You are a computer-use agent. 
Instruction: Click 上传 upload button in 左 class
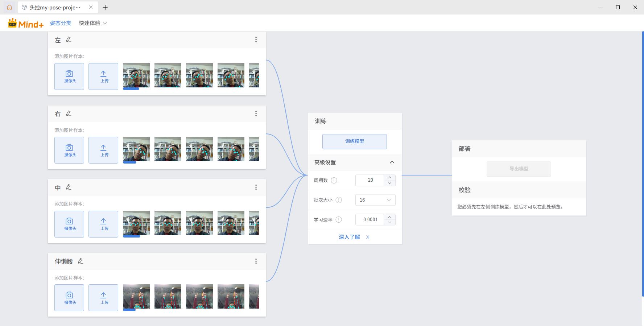103,77
